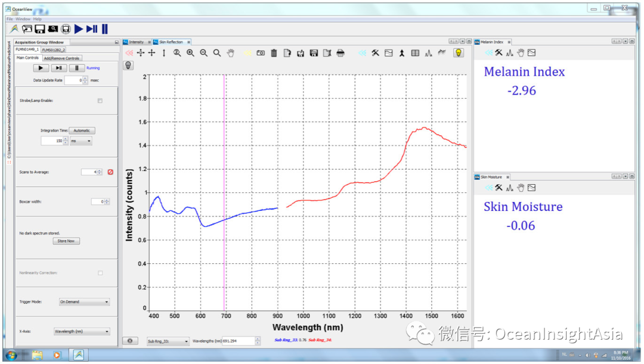Start acquisition with large blue play button

pos(79,29)
